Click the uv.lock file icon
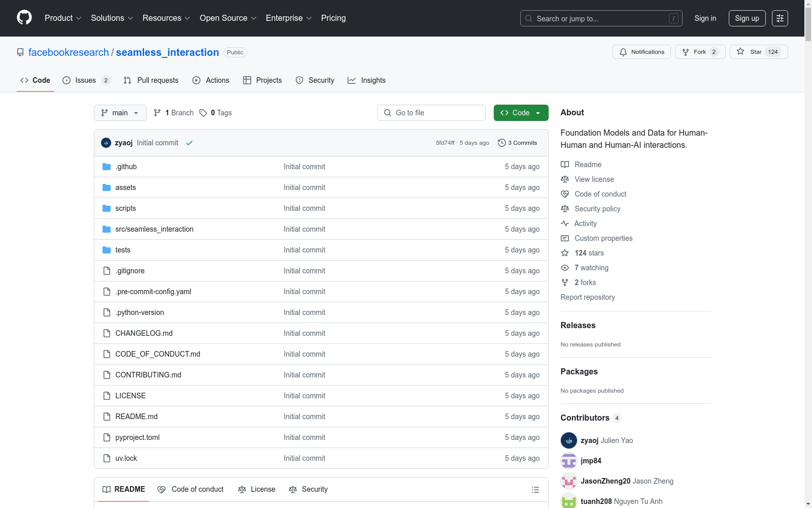The width and height of the screenshot is (812, 508). pos(107,458)
